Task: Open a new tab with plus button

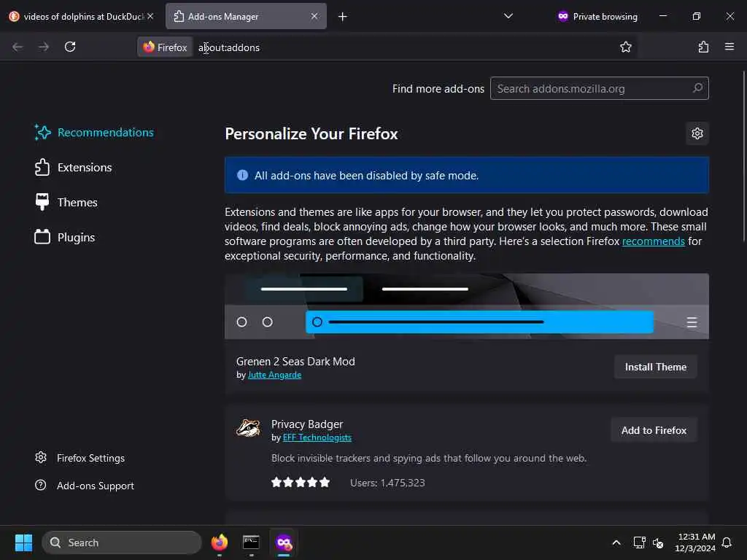Action: coord(343,17)
